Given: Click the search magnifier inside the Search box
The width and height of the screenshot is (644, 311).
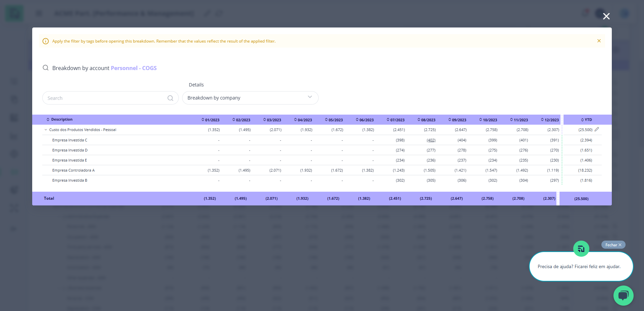Looking at the screenshot, I should (170, 98).
